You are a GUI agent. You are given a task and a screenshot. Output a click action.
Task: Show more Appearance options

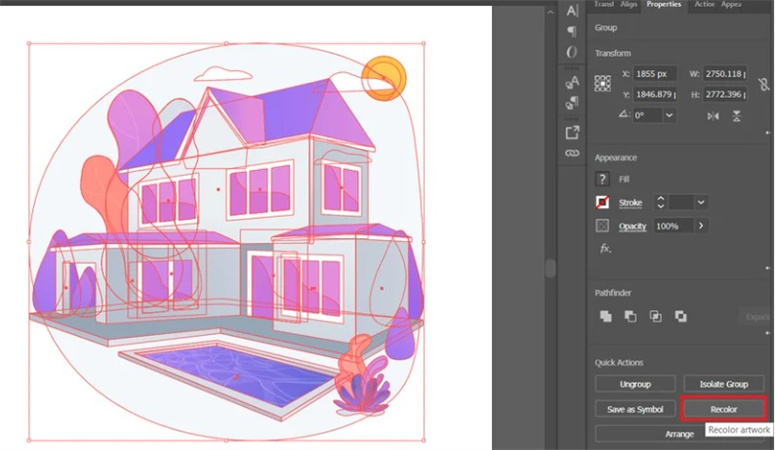pyautogui.click(x=768, y=268)
